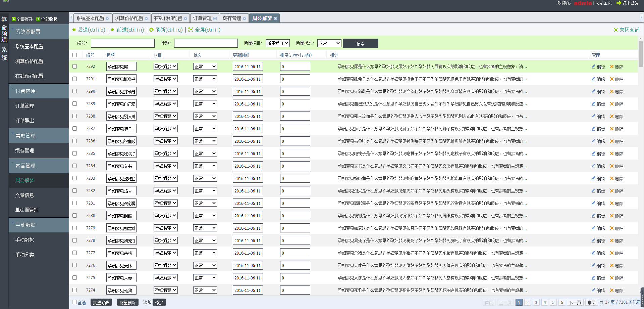Close the 周公解梦 tab via its X icon
The image size is (644, 309).
pyautogui.click(x=275, y=18)
